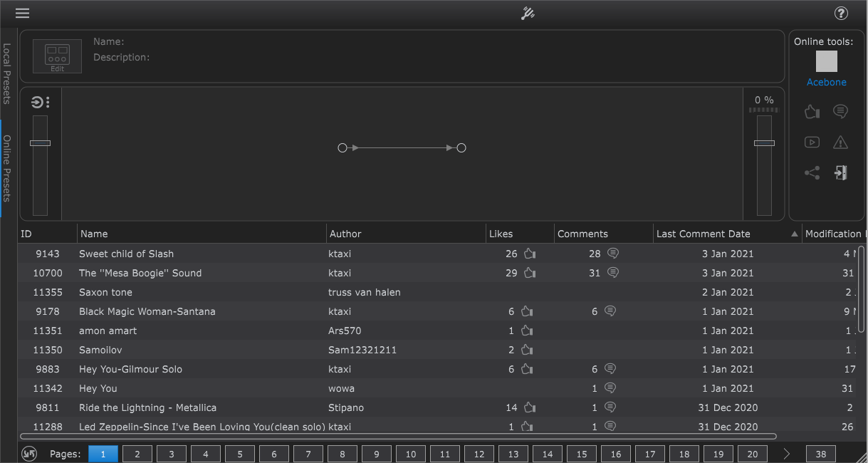This screenshot has width=868, height=463.
Task: Go to page 10
Action: point(411,454)
